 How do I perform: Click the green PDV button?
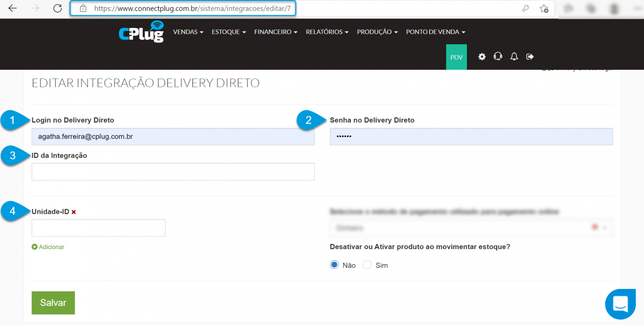click(457, 57)
